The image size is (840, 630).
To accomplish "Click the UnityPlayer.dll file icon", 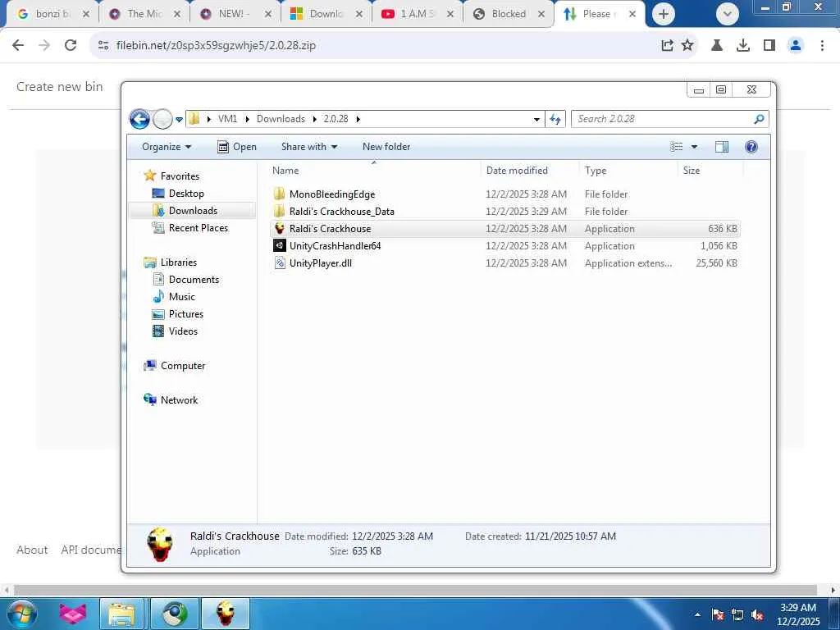I will (279, 263).
